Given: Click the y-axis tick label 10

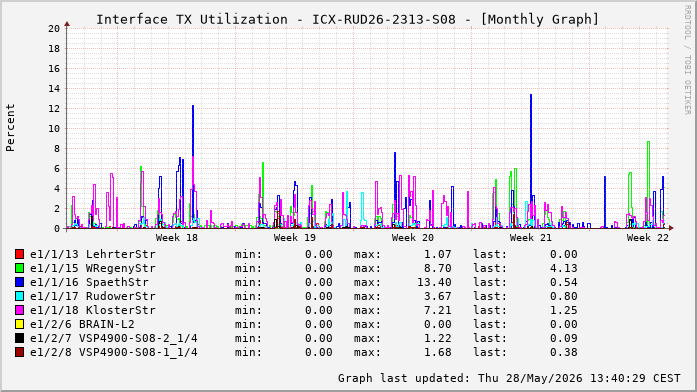Looking at the screenshot, I should (x=54, y=128).
